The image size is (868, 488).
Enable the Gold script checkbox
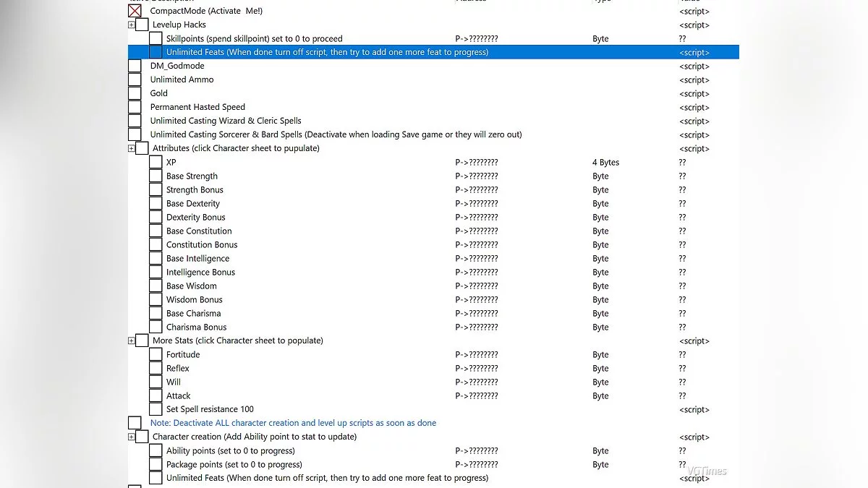click(135, 93)
